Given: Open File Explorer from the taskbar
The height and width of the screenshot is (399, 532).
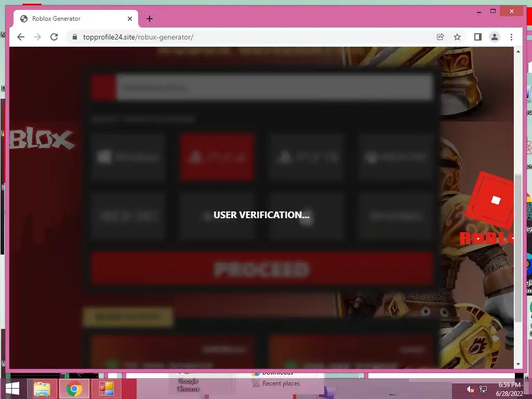Looking at the screenshot, I should 42,389.
